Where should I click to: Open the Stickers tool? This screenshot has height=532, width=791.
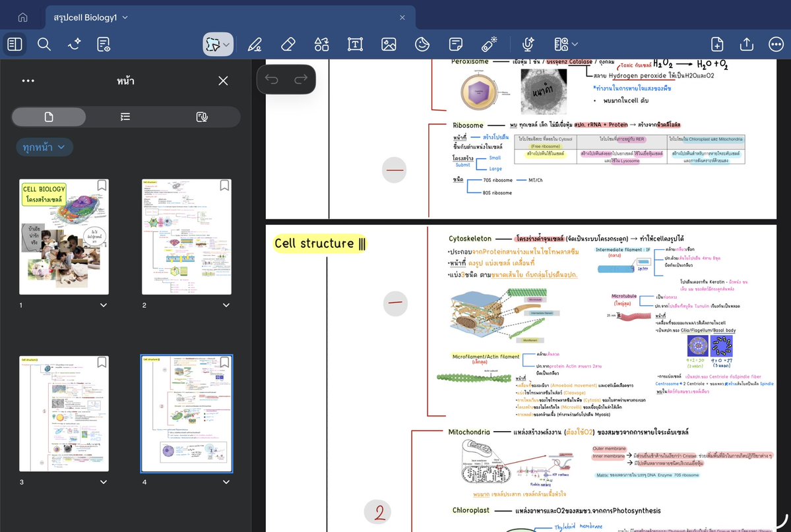tap(422, 44)
